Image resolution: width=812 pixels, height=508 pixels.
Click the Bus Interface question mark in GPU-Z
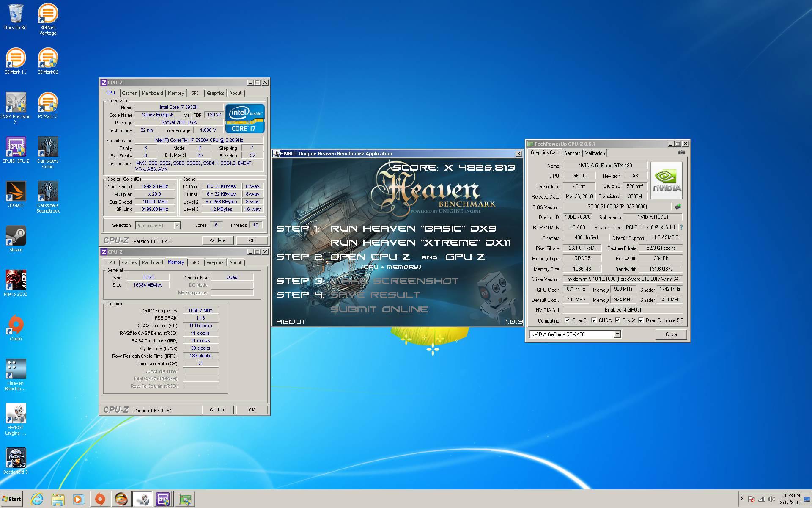point(681,227)
